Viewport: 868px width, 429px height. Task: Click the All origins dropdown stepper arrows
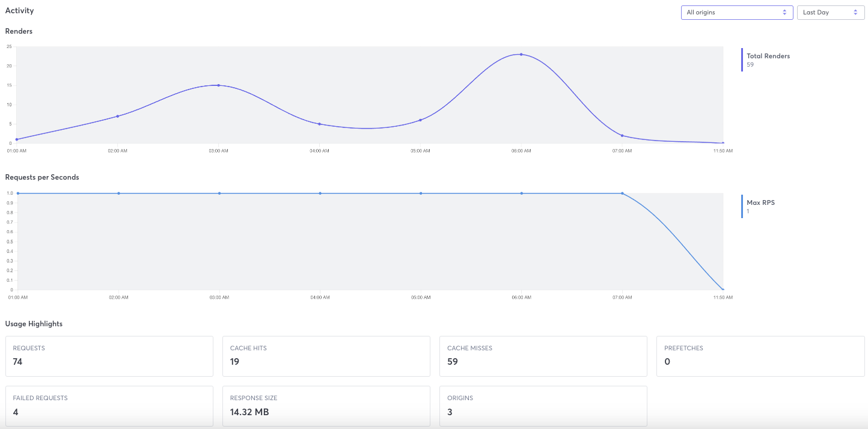pos(784,12)
